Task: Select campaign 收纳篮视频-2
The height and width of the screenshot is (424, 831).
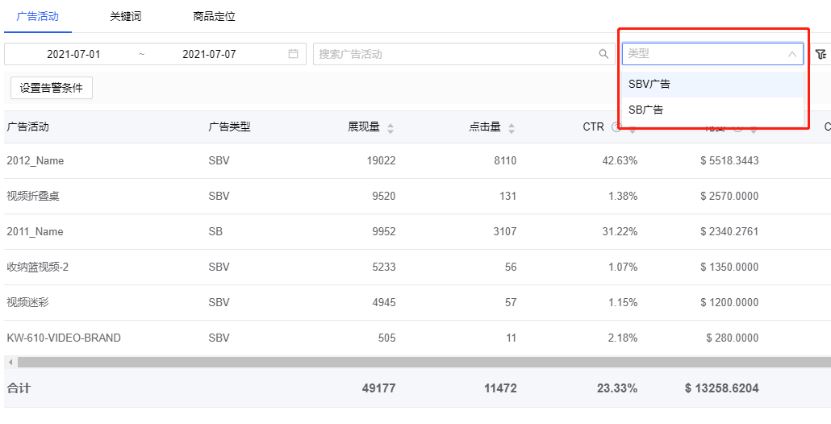Action: pos(37,267)
